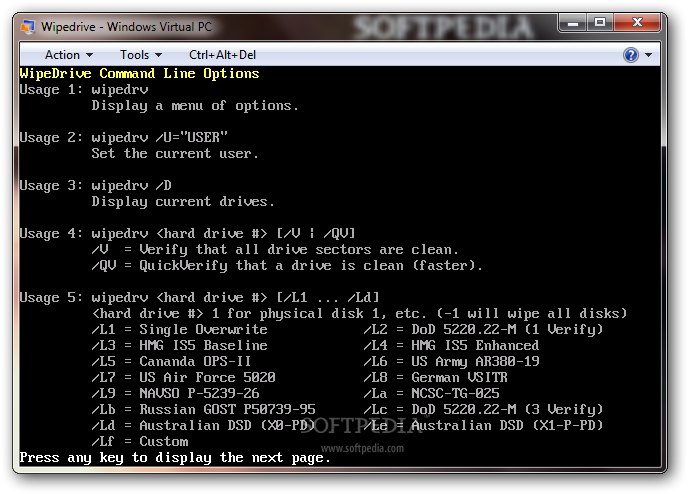
Task: Click '/L2 = DoD 5220.22-M (1 Verify)' text
Action: (x=483, y=329)
